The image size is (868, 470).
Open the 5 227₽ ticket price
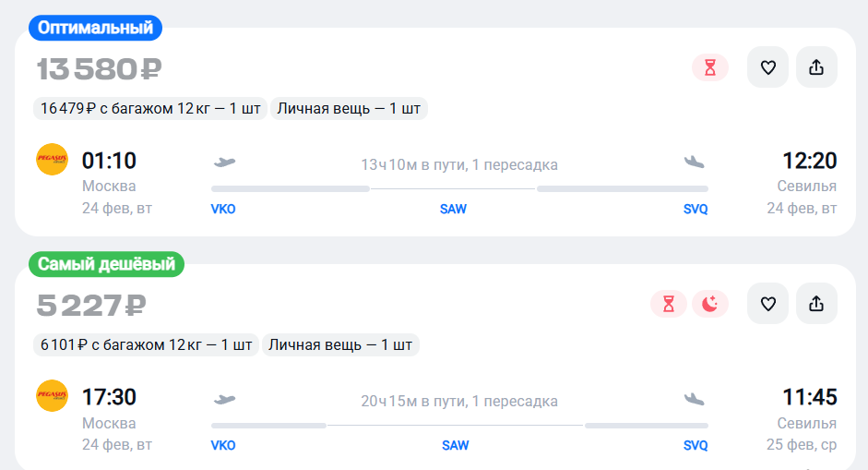tap(91, 306)
